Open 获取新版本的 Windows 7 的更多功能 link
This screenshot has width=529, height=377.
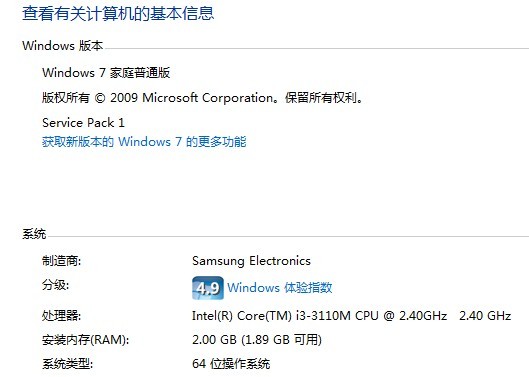click(x=144, y=142)
